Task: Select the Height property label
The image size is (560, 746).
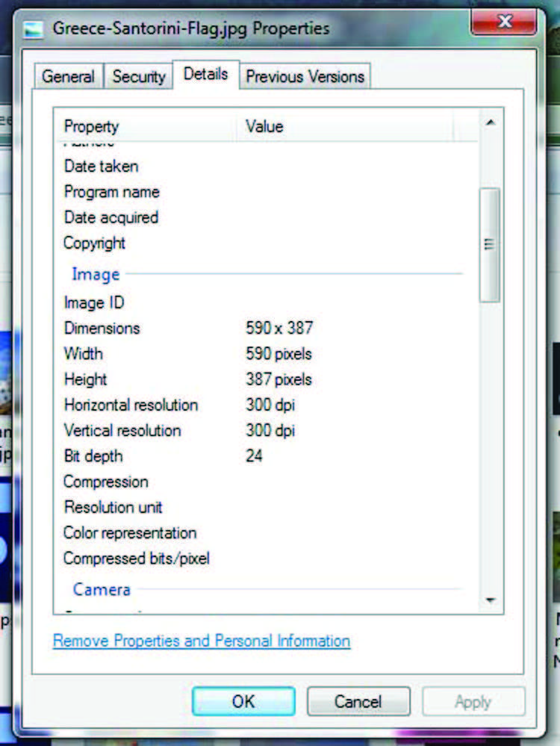Action: click(x=86, y=379)
